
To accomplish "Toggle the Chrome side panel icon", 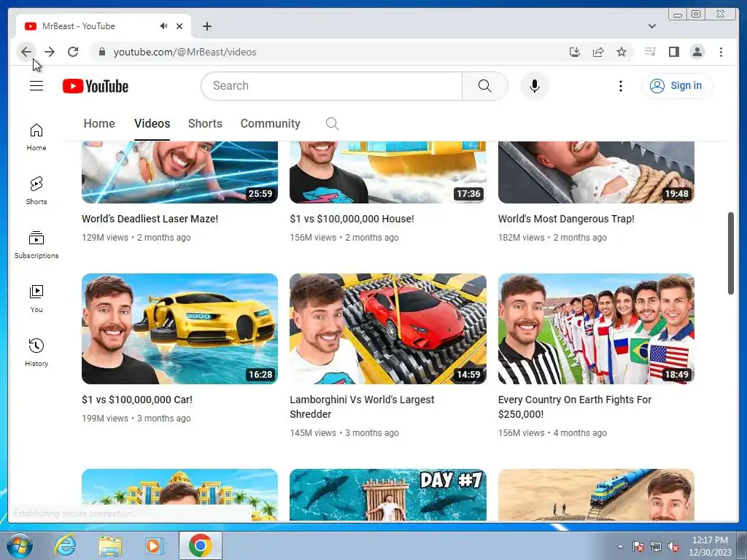I will point(673,52).
